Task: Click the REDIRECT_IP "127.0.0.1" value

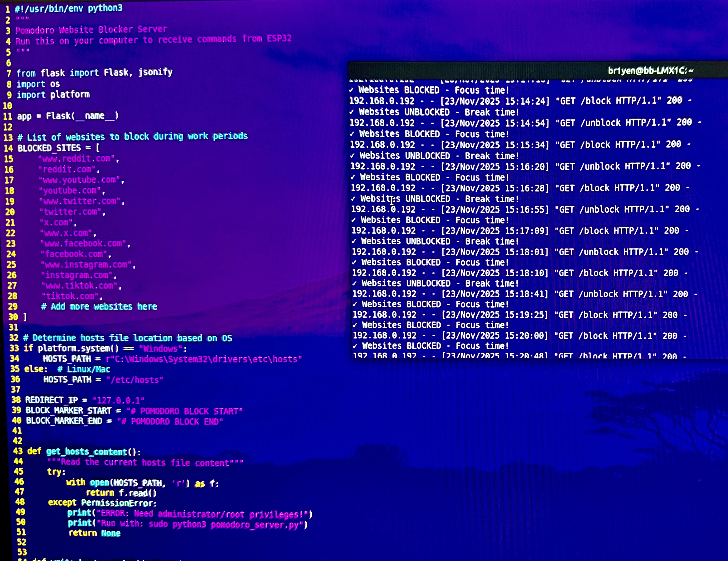Action: 118,400
